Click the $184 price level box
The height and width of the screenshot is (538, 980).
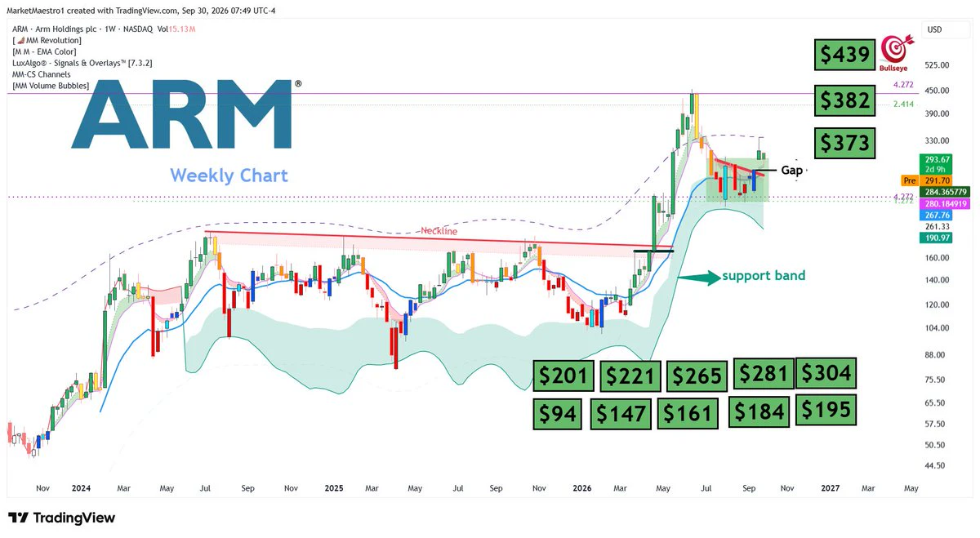(x=759, y=411)
